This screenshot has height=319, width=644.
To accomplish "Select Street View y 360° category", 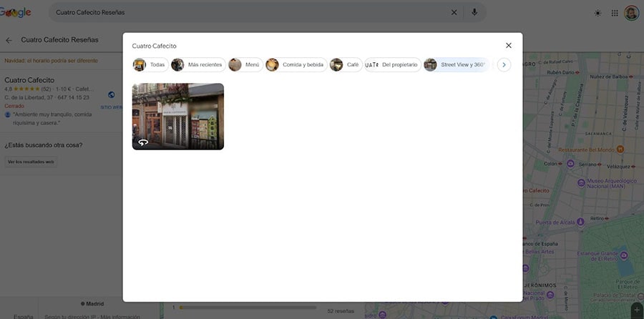I will [x=456, y=65].
